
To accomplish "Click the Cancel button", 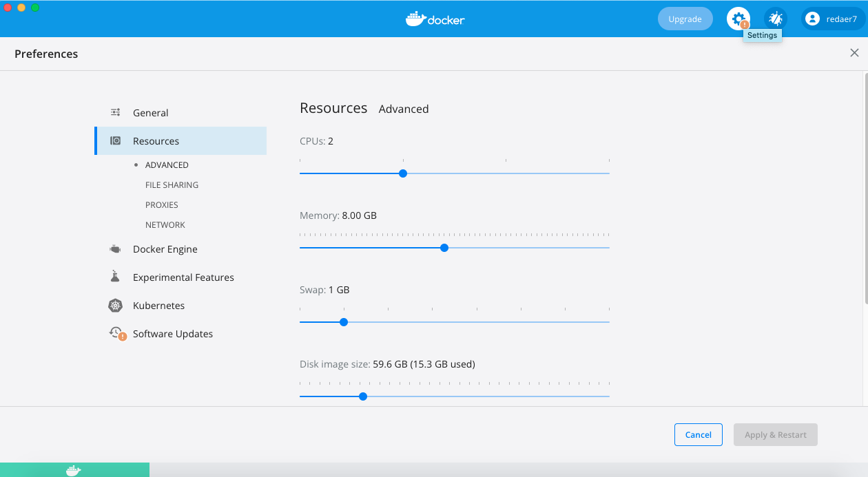I will tap(698, 434).
